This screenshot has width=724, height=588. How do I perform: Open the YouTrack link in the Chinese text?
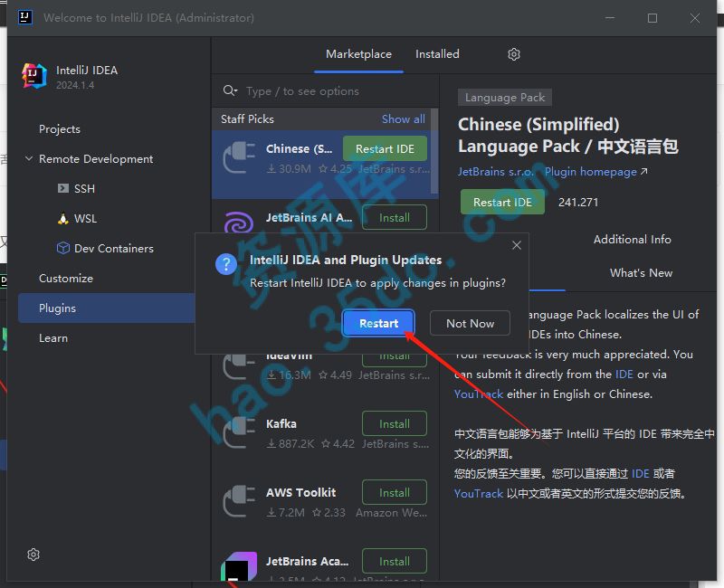coord(479,493)
